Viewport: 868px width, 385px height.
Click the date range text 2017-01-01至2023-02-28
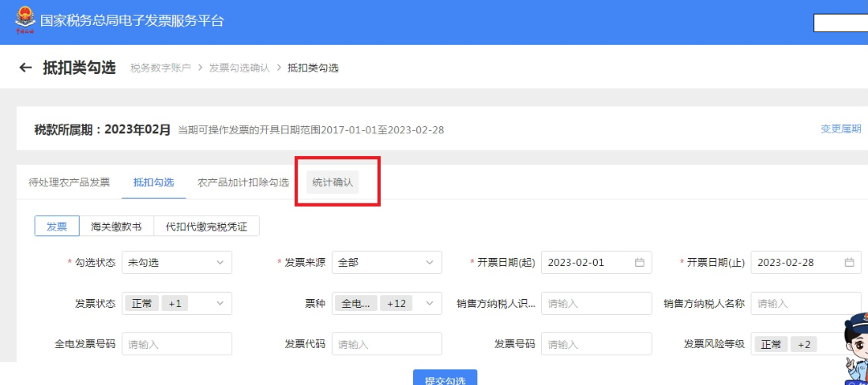(382, 130)
